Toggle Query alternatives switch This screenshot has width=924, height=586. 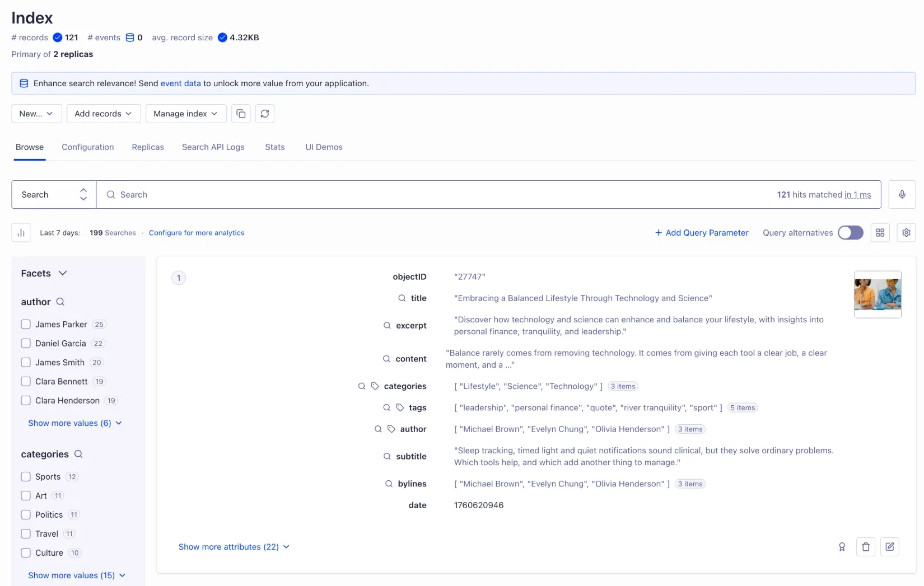(x=851, y=233)
